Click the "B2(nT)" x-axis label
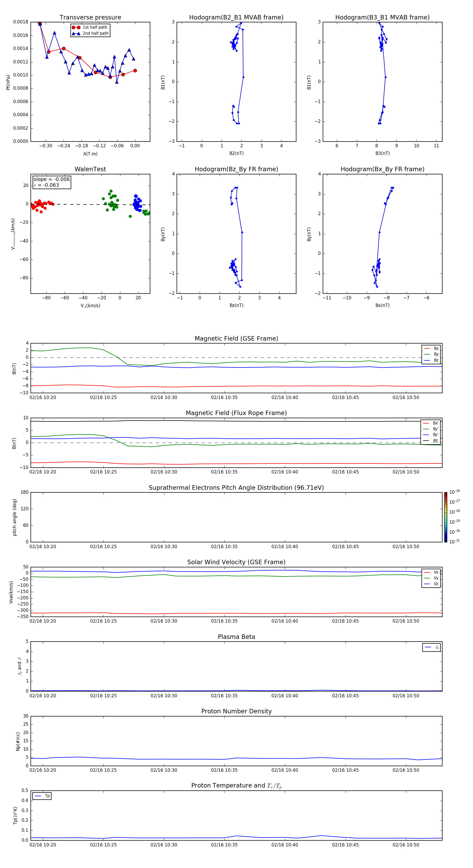The width and height of the screenshot is (473, 868). tap(236, 153)
